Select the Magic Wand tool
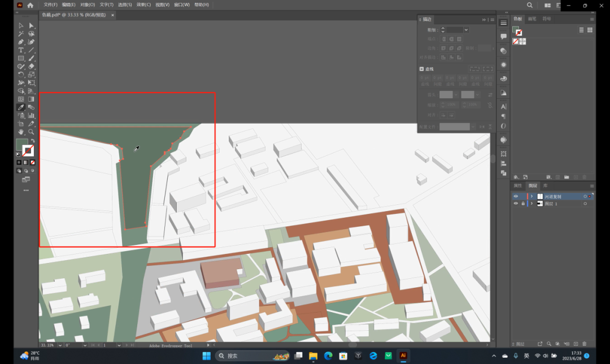Viewport: 610px width, 364px height. click(21, 34)
